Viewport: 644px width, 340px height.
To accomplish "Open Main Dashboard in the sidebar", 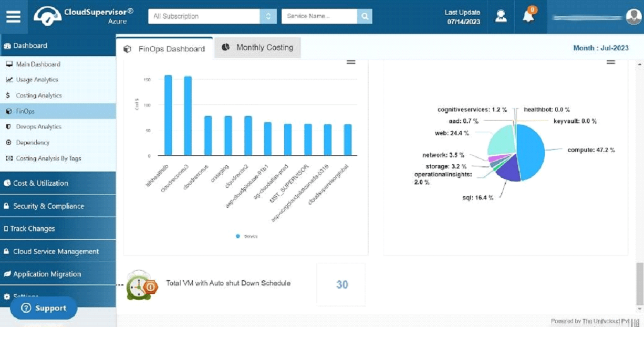I will [x=38, y=64].
